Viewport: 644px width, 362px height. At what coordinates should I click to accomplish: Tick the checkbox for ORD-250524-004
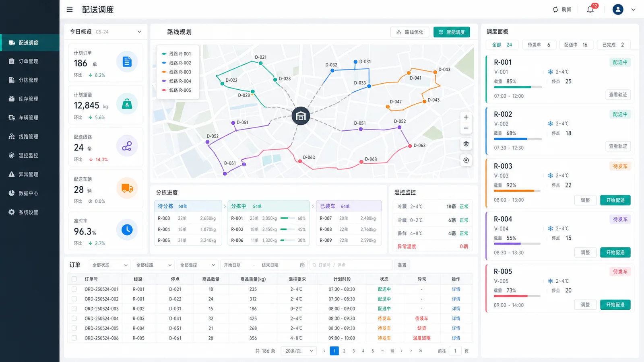pos(74,319)
